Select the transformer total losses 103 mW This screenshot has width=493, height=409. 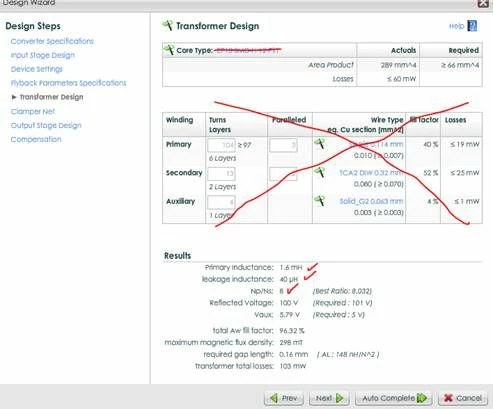292,366
